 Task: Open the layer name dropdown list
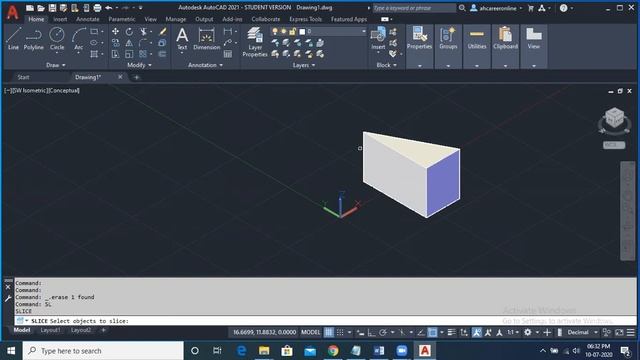point(363,31)
